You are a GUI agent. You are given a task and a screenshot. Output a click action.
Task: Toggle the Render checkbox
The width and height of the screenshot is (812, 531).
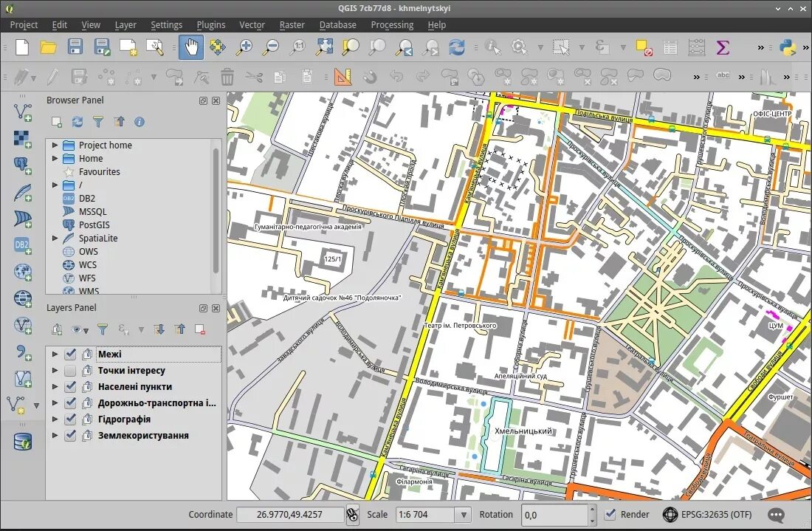coord(610,515)
